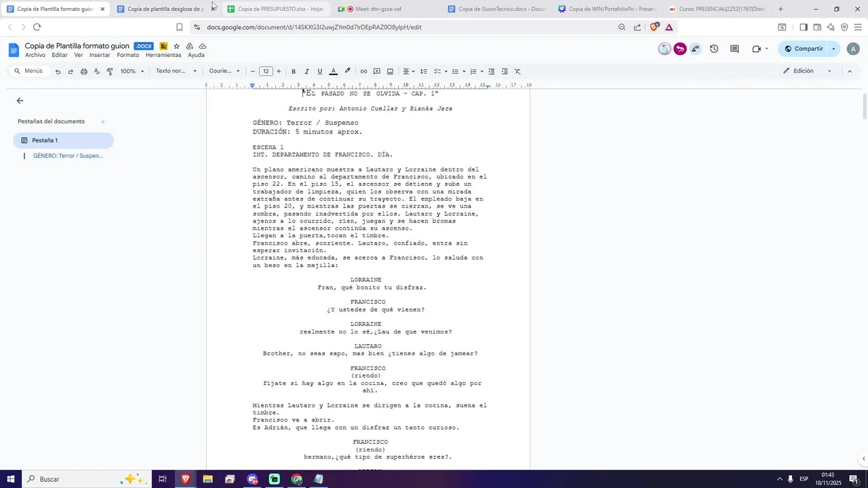Toggle bold formatting
The height and width of the screenshot is (488, 868).
pos(294,71)
